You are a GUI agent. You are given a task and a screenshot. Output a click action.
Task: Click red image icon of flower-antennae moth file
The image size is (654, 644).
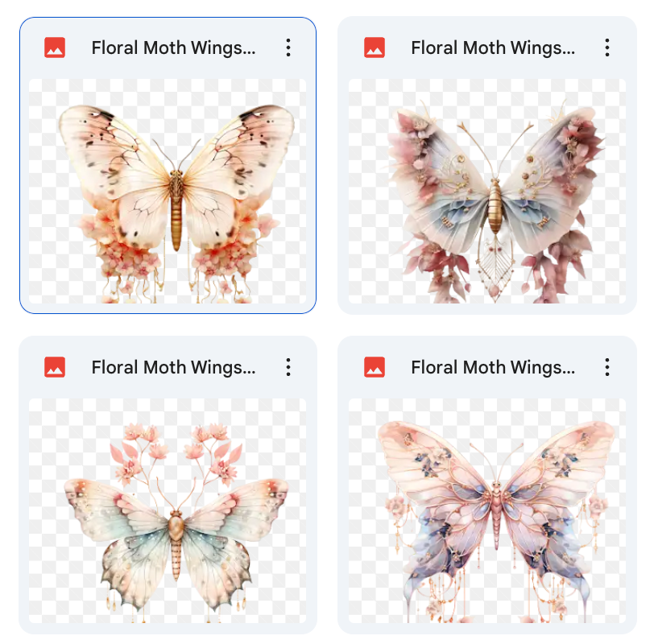[55, 367]
